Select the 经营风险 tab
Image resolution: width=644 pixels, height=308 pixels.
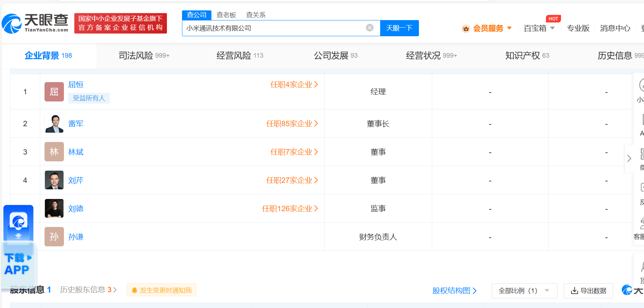240,56
